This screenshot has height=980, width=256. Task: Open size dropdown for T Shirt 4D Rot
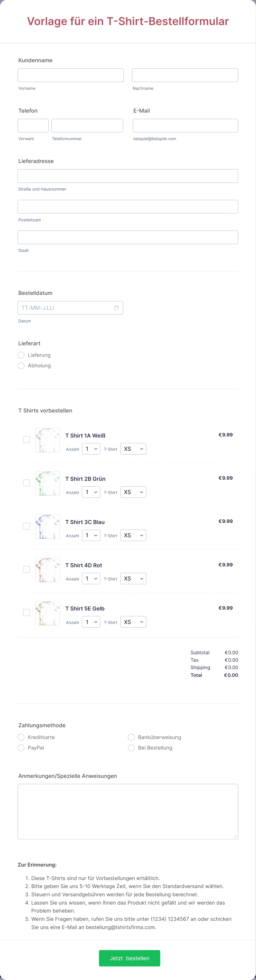(133, 579)
